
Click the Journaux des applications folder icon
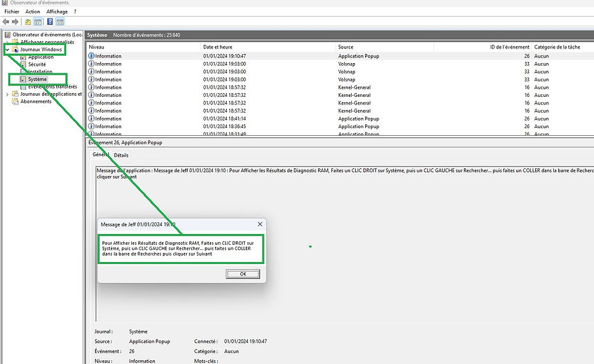pyautogui.click(x=15, y=94)
